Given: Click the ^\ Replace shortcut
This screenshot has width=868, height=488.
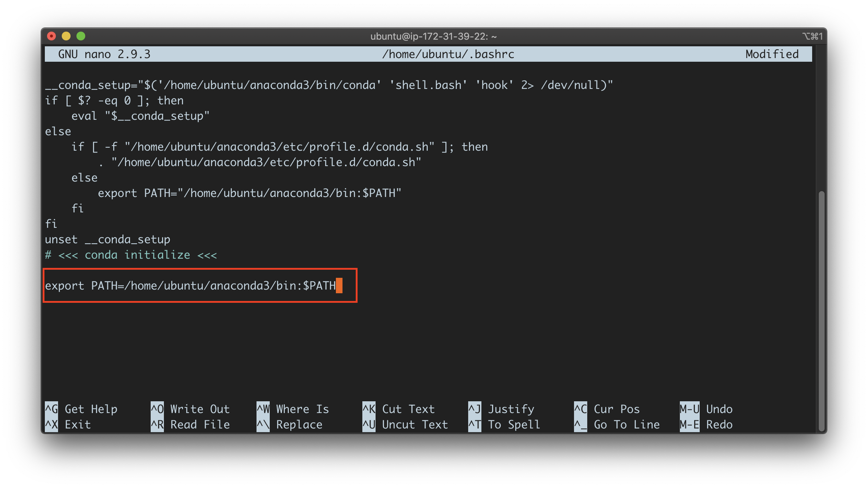Looking at the screenshot, I should coord(290,424).
